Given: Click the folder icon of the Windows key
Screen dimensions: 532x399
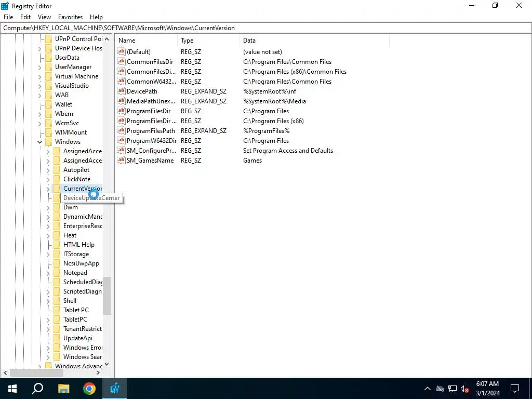Looking at the screenshot, I should (x=49, y=142).
